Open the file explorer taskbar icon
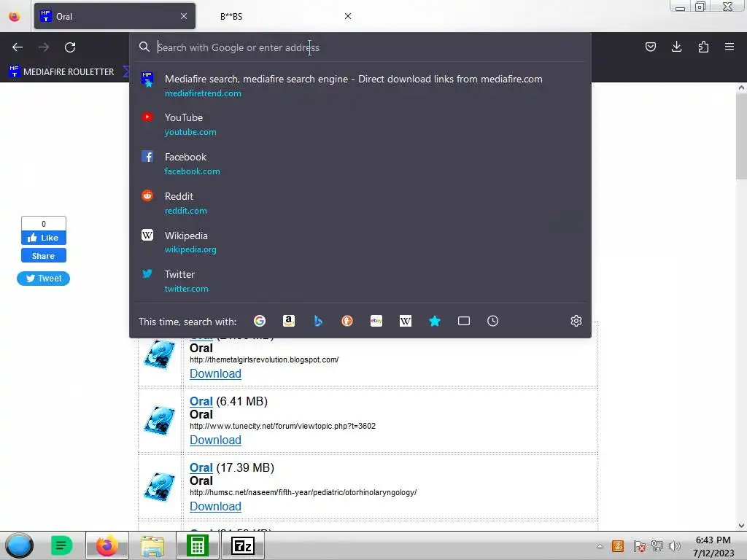Image resolution: width=747 pixels, height=560 pixels. (x=152, y=545)
